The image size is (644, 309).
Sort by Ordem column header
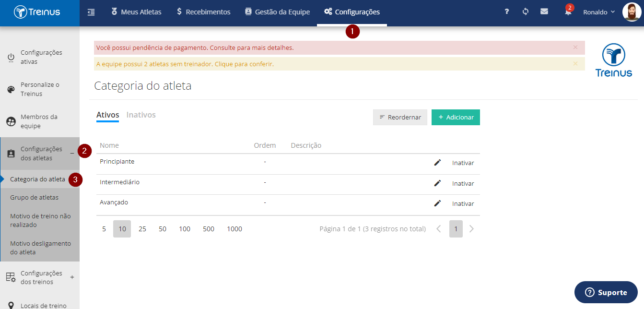pos(265,145)
